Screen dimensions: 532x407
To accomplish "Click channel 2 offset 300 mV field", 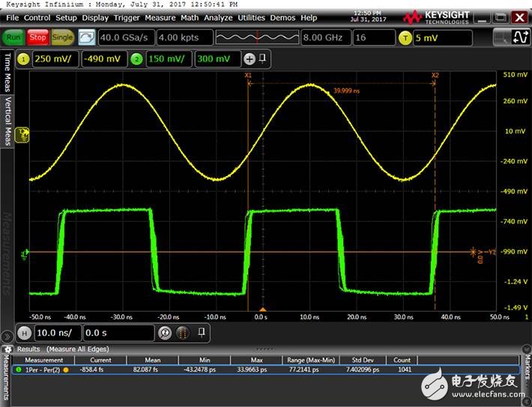I will (217, 59).
